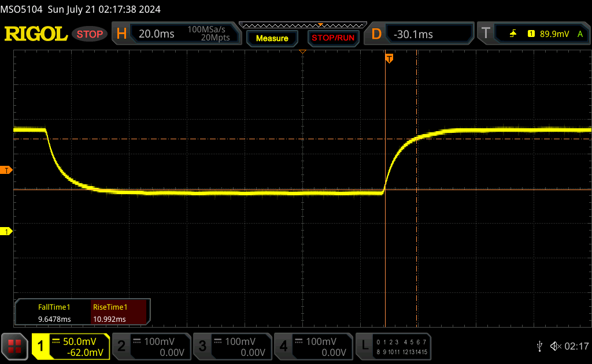
Task: Open the horizontal timebase H menu
Action: (121, 34)
